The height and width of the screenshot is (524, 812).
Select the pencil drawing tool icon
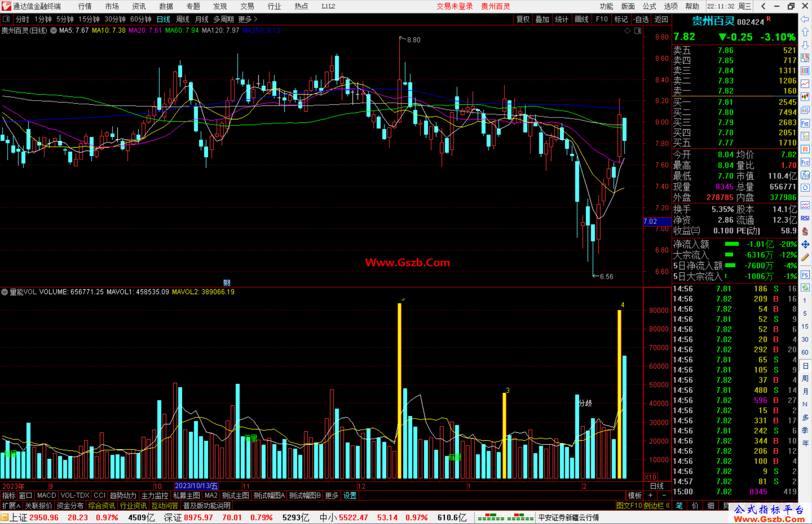tap(805, 257)
